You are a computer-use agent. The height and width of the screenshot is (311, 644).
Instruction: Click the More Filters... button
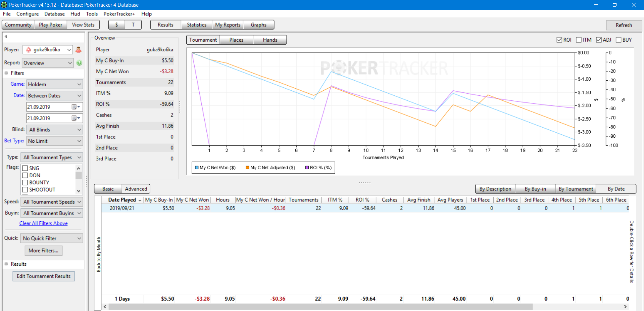43,251
